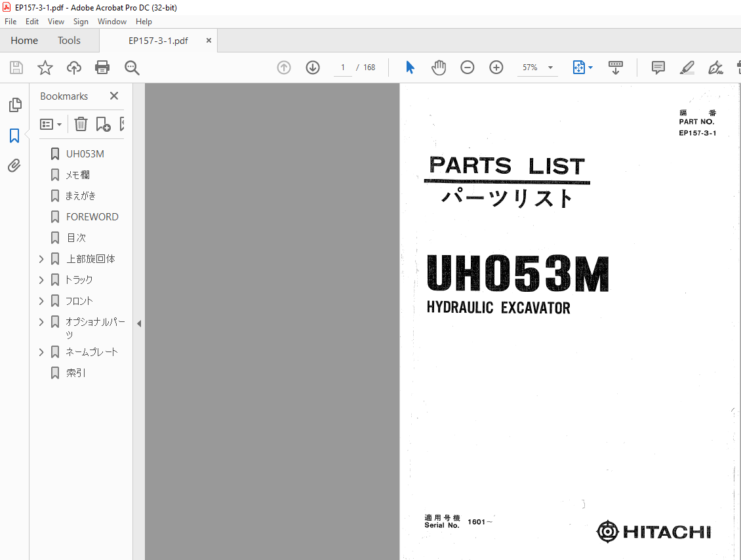Zoom in with the plus button
741x560 pixels.
coord(496,68)
